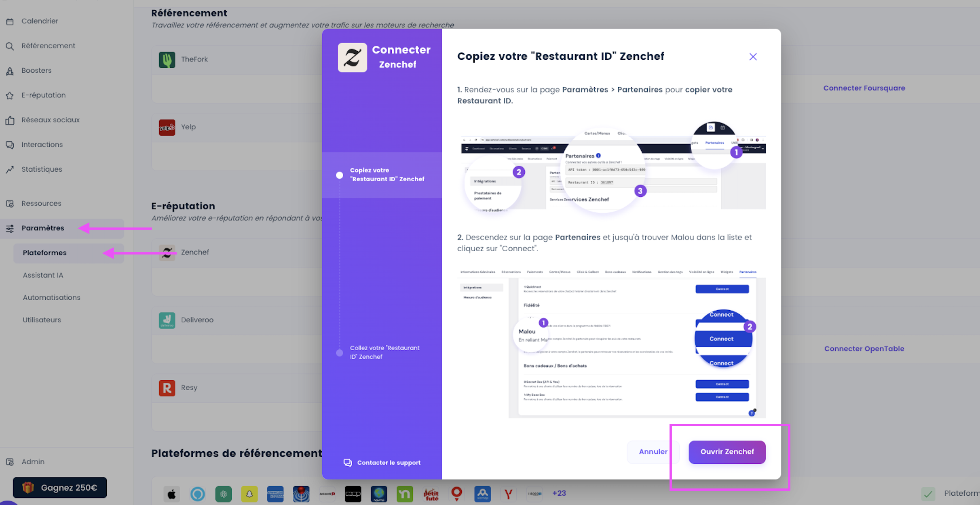
Task: Click the green checkmark beside Plateform
Action: 928,494
